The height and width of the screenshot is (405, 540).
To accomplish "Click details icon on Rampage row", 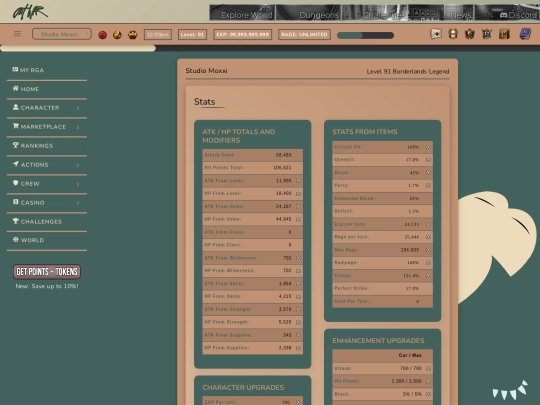I will [428, 263].
